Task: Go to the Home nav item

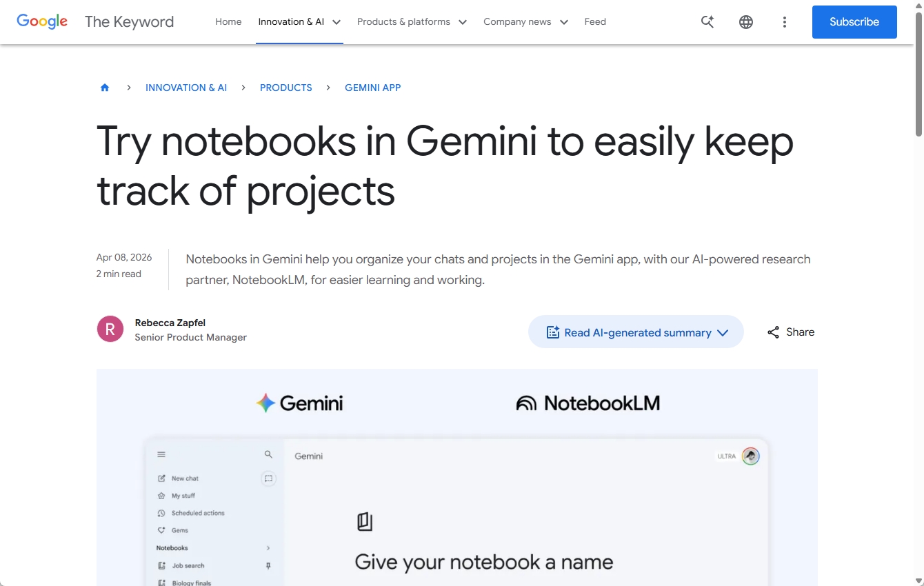Action: point(228,21)
